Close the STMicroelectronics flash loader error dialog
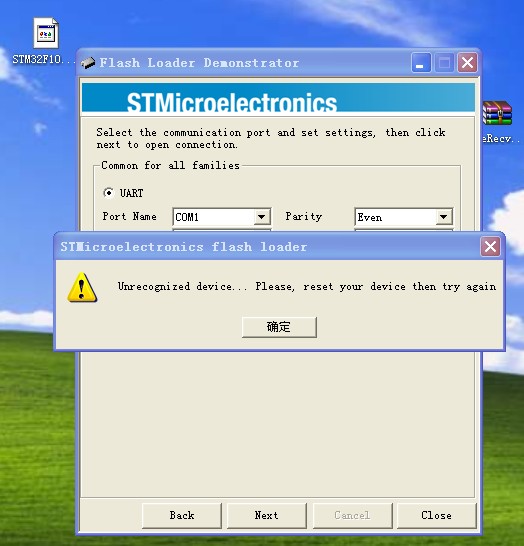 pyautogui.click(x=490, y=247)
